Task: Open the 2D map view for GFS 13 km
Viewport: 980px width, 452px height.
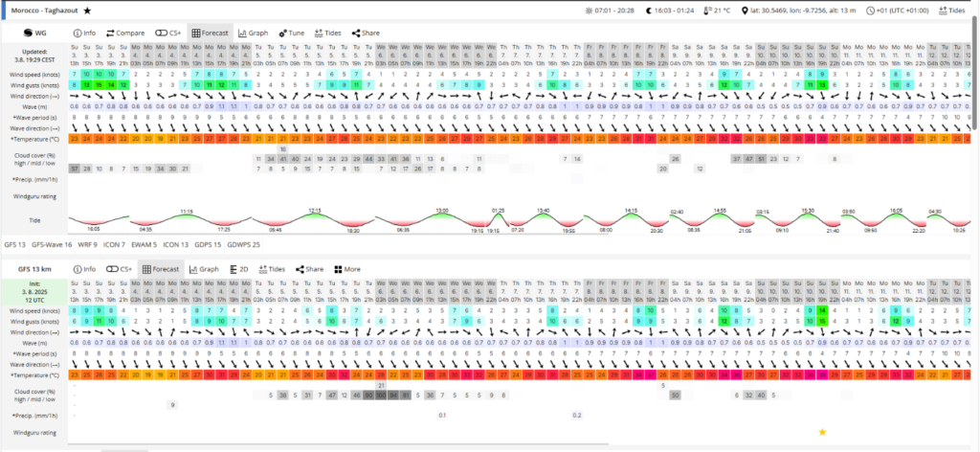Action: [x=239, y=269]
